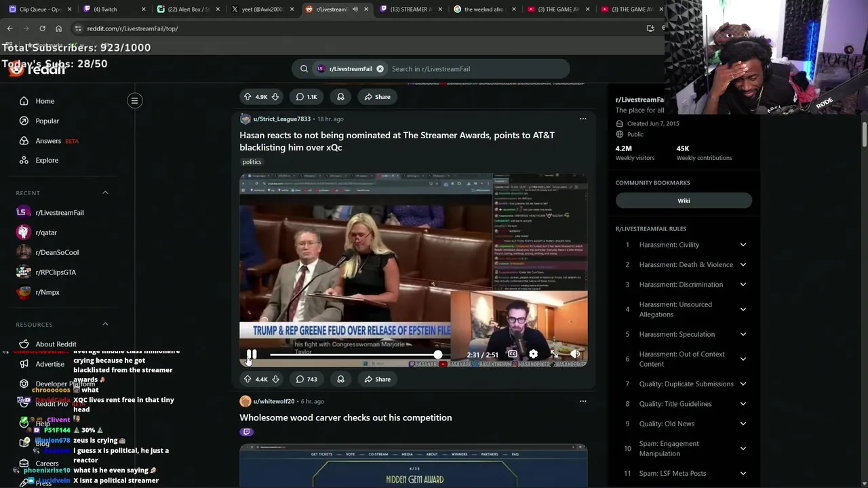
Task: Share the Hasan post
Action: point(377,379)
